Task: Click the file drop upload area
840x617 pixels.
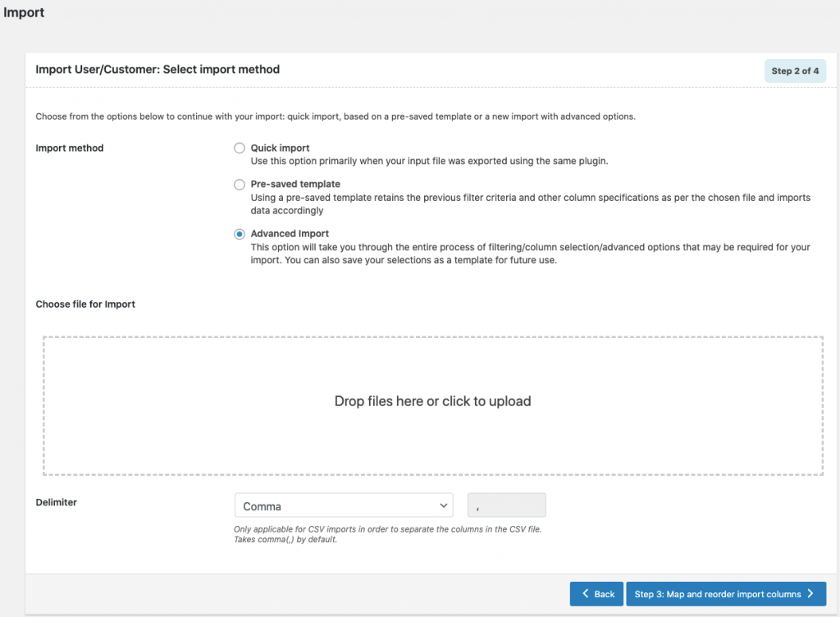Action: [433, 406]
